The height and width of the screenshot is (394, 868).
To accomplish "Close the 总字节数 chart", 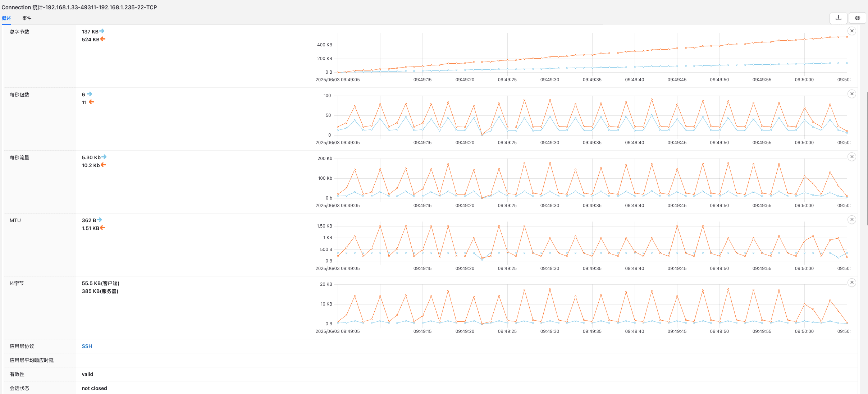I will pos(852,31).
